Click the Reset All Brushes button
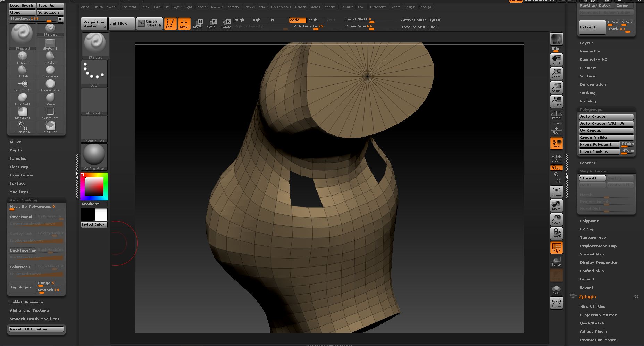This screenshot has width=644, height=346. coord(36,329)
